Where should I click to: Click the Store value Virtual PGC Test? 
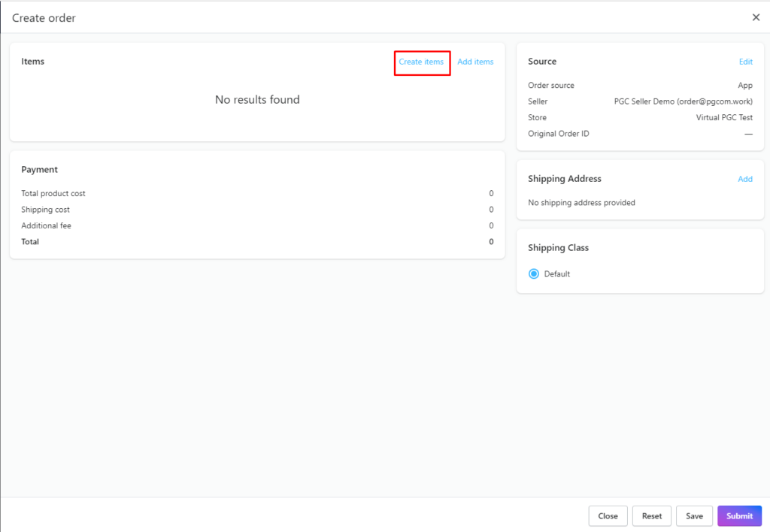click(x=724, y=117)
